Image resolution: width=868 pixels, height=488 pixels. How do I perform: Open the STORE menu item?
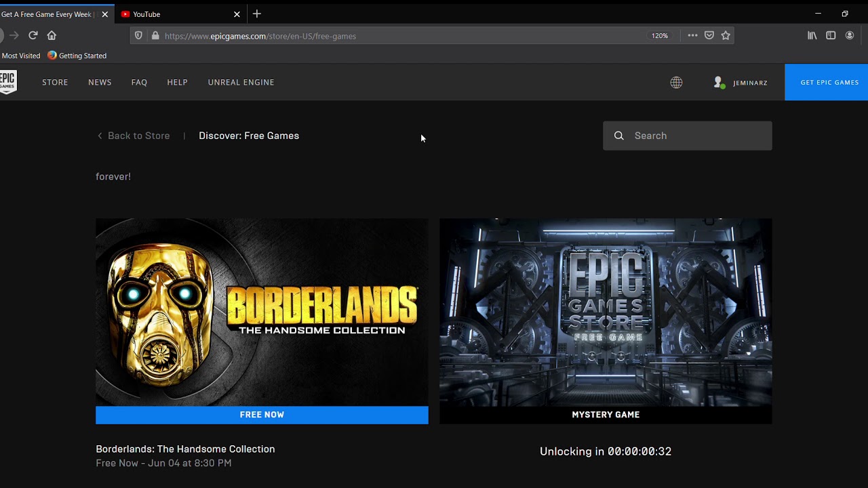(55, 82)
